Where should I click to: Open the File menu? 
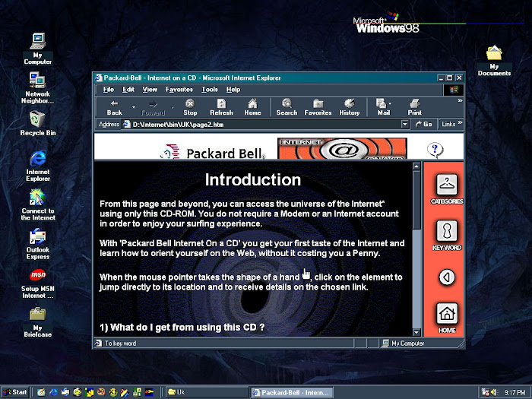tap(108, 90)
